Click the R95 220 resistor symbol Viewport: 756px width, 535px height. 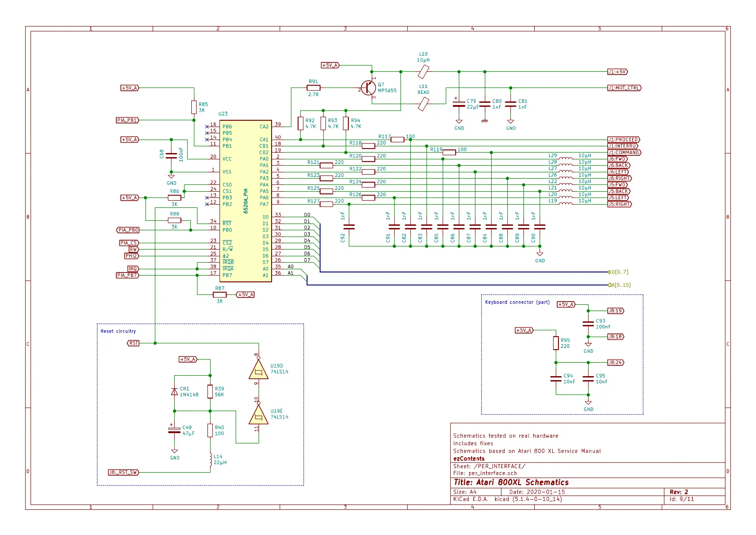pos(556,343)
